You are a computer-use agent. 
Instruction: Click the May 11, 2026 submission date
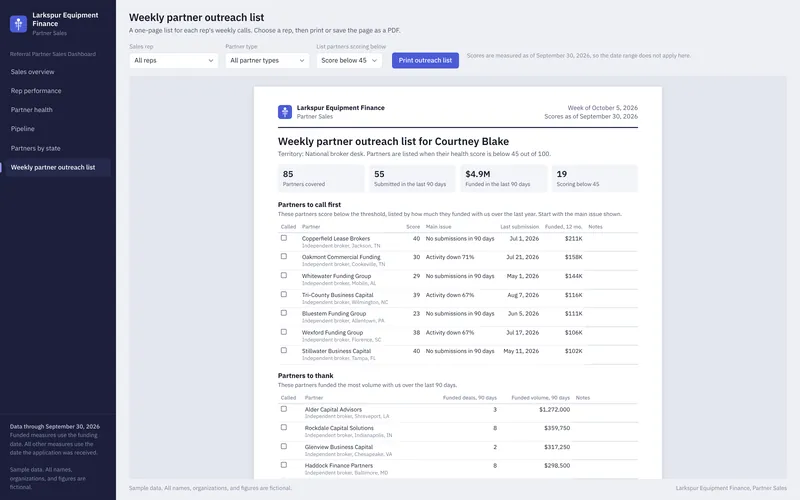pyautogui.click(x=521, y=351)
